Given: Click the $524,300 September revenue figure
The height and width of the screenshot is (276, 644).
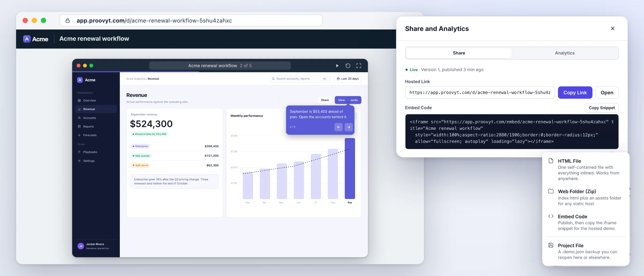Looking at the screenshot, I should 151,124.
